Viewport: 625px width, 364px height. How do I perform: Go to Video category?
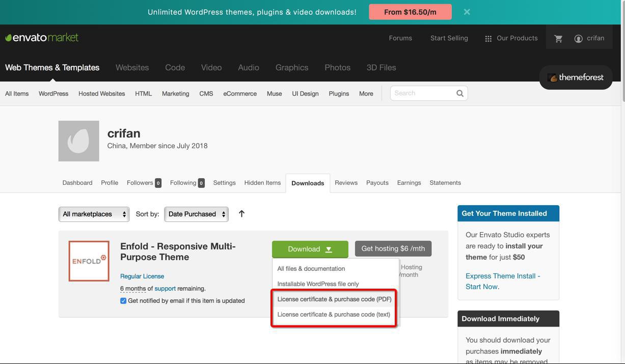coord(211,68)
